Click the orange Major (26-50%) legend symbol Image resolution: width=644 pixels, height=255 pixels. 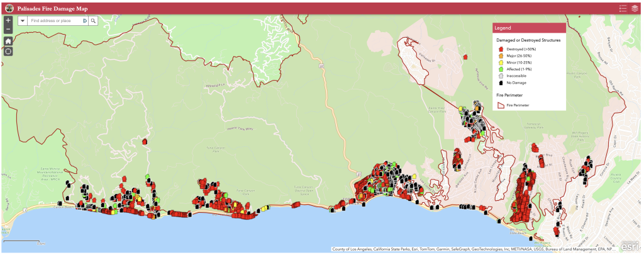tap(501, 57)
